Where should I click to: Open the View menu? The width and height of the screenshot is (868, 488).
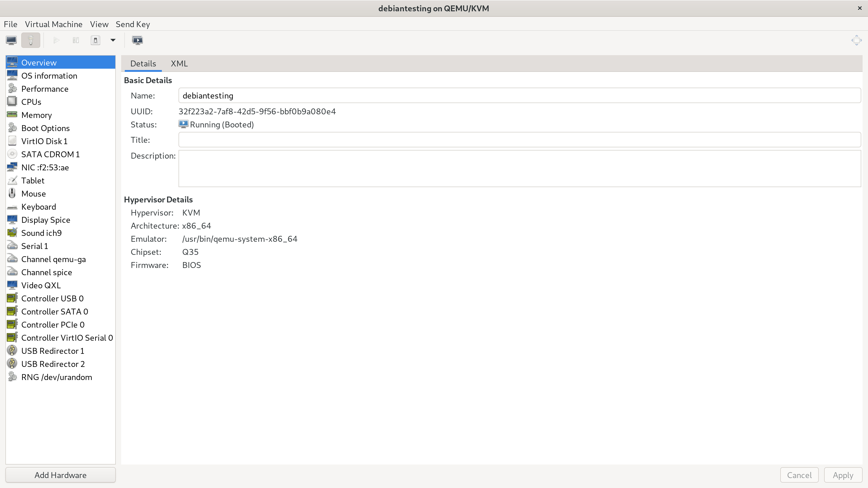pyautogui.click(x=99, y=24)
